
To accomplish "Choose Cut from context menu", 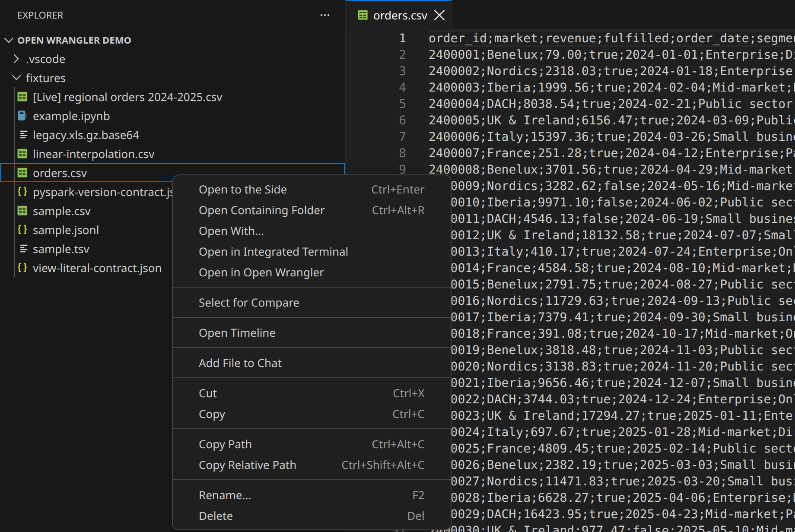I will tap(312, 393).
